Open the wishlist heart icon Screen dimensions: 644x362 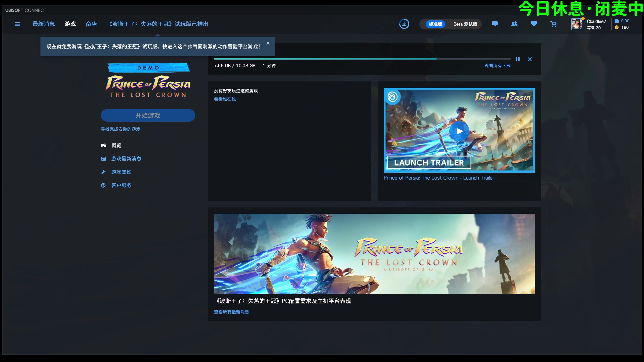534,24
